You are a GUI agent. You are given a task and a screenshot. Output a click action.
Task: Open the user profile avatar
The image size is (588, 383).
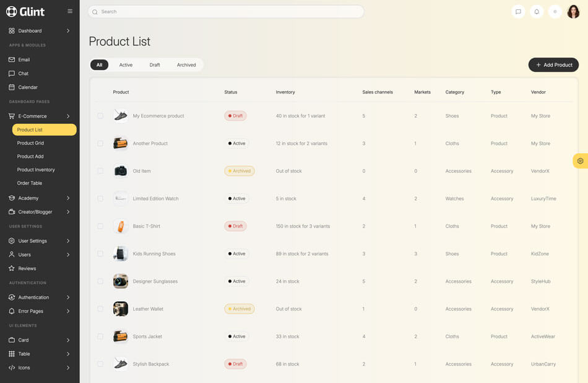click(x=573, y=12)
